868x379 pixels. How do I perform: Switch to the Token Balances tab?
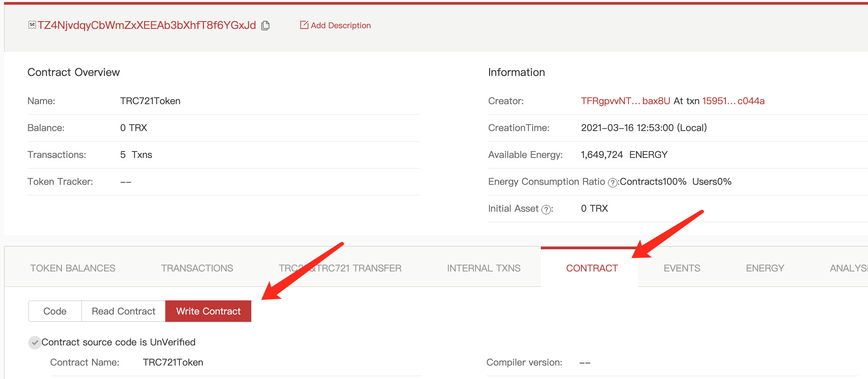coord(73,268)
